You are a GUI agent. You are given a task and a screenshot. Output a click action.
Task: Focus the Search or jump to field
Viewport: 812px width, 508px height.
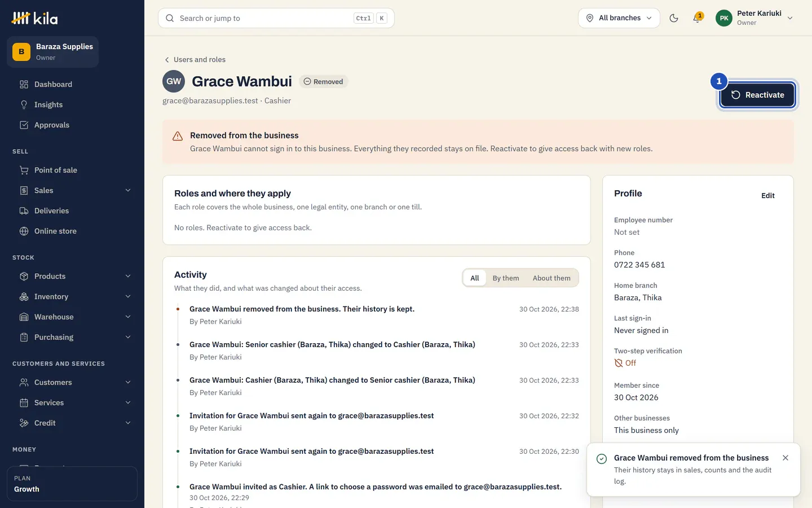pyautogui.click(x=276, y=18)
